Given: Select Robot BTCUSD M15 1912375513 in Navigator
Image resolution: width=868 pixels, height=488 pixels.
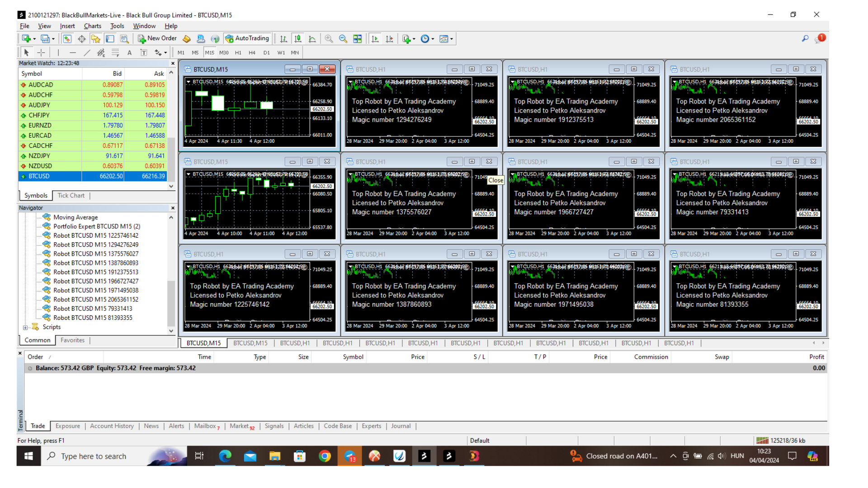Looking at the screenshot, I should (96, 272).
